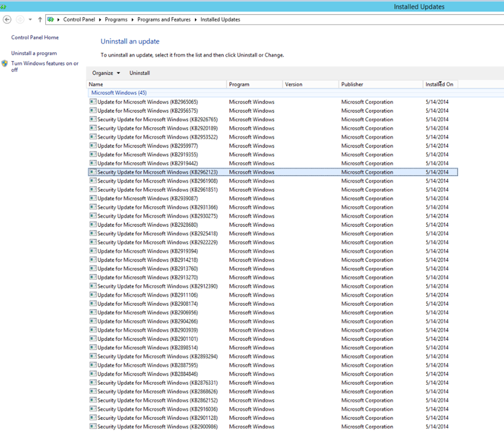Sort by the Installed On column
Viewport: 504px width, 434px height.
440,84
